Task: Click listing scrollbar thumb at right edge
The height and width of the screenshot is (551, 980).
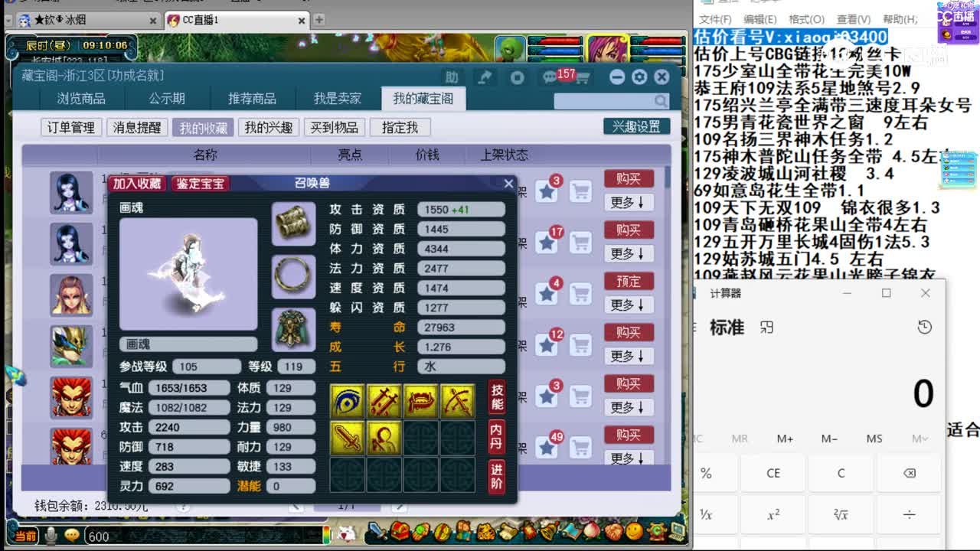Action: coord(668,176)
